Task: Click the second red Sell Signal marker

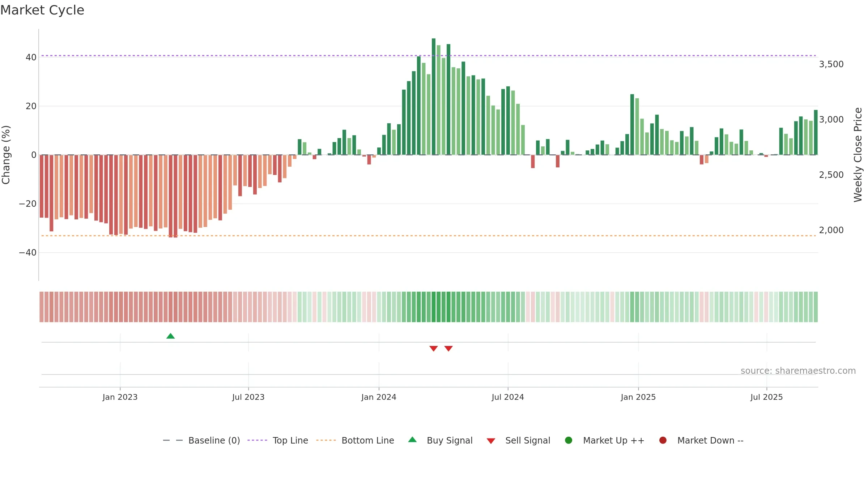Action: [x=448, y=348]
